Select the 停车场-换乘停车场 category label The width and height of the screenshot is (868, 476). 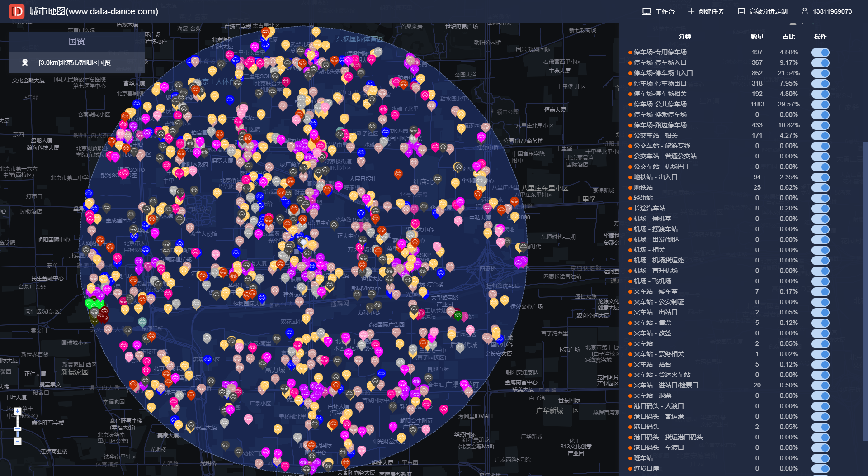[x=660, y=114]
